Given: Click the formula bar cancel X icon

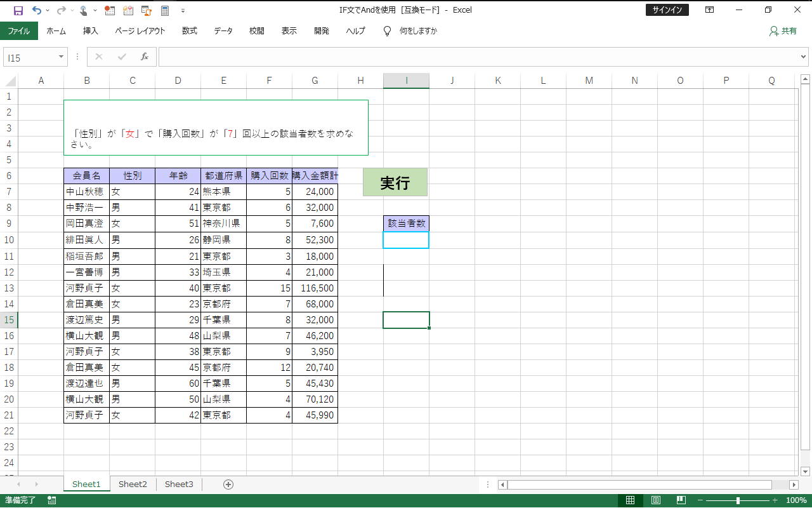Looking at the screenshot, I should (98, 57).
